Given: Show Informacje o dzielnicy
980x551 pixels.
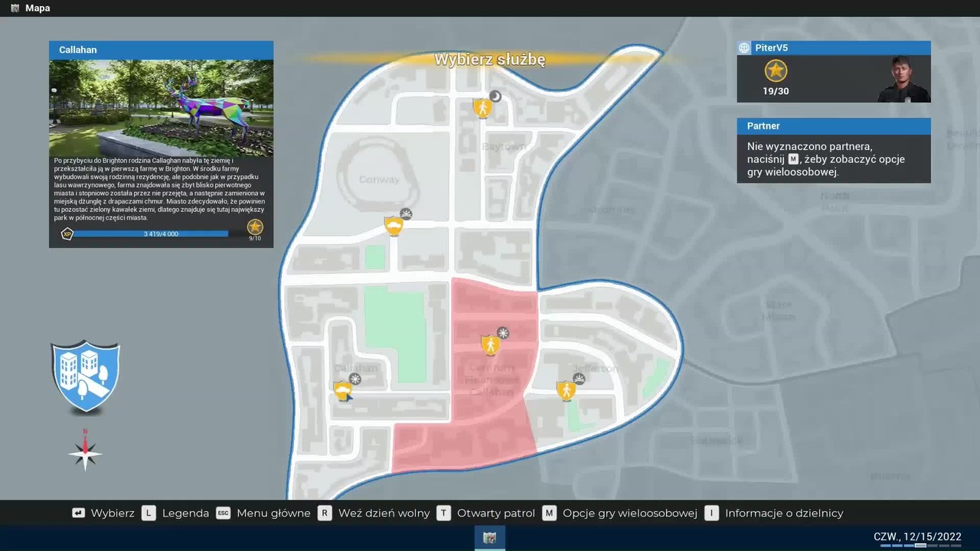Looking at the screenshot, I should coord(775,513).
